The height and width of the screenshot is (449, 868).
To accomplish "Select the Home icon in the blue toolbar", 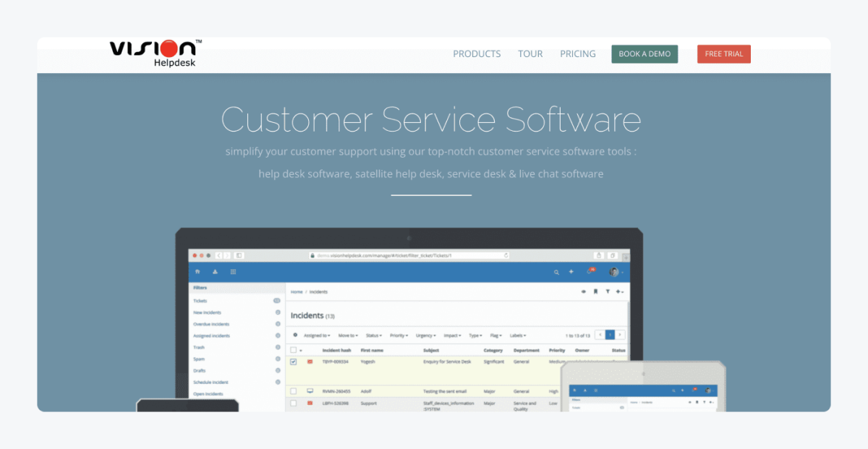I will click(197, 271).
